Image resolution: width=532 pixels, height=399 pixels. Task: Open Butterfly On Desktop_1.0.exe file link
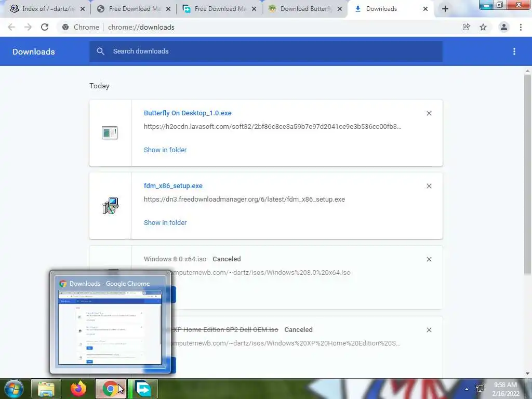(x=188, y=113)
